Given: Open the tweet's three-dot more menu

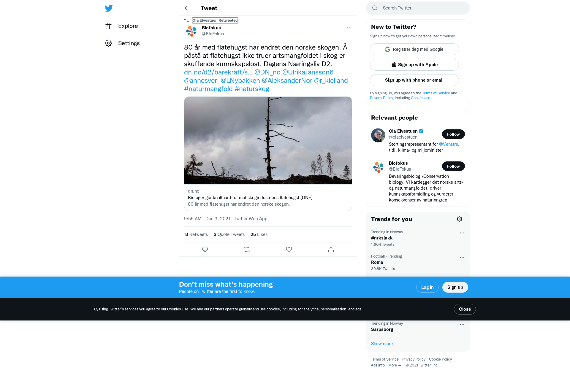Looking at the screenshot, I should (x=349, y=28).
